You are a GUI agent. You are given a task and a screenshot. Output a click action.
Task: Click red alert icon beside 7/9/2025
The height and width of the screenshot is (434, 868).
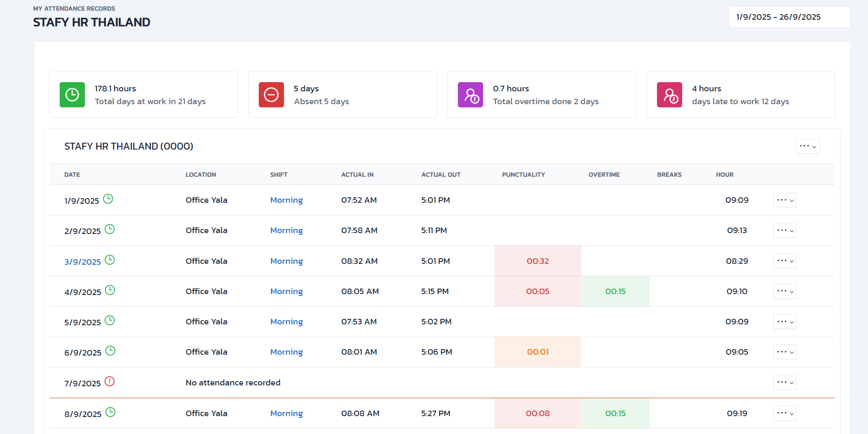110,381
